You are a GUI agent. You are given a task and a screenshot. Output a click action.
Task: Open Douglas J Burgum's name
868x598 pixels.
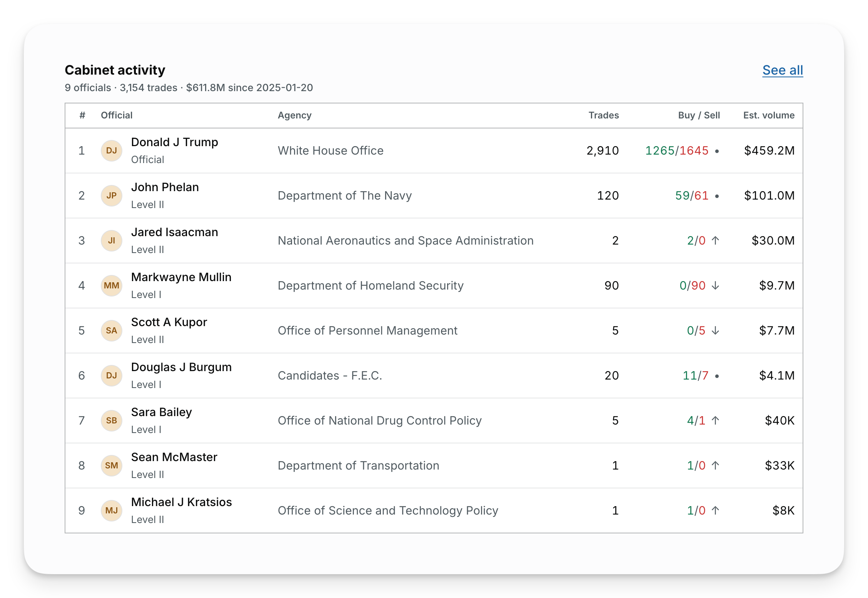pyautogui.click(x=181, y=367)
